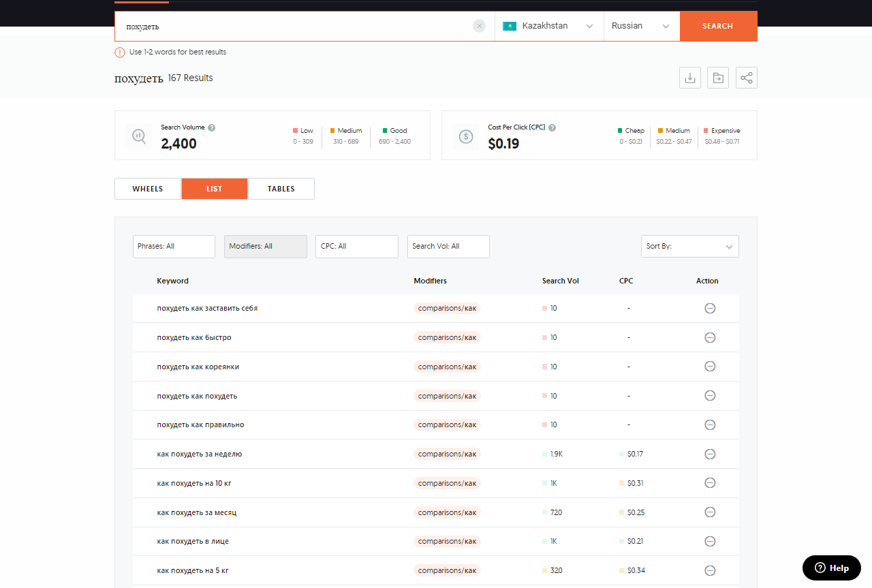
Task: Share results via the share icon
Action: [747, 78]
